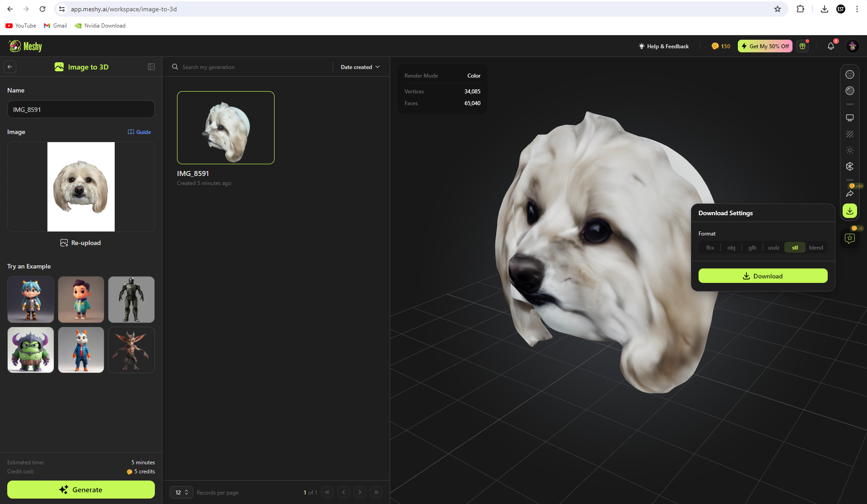
Task: Open notifications bell
Action: [831, 46]
